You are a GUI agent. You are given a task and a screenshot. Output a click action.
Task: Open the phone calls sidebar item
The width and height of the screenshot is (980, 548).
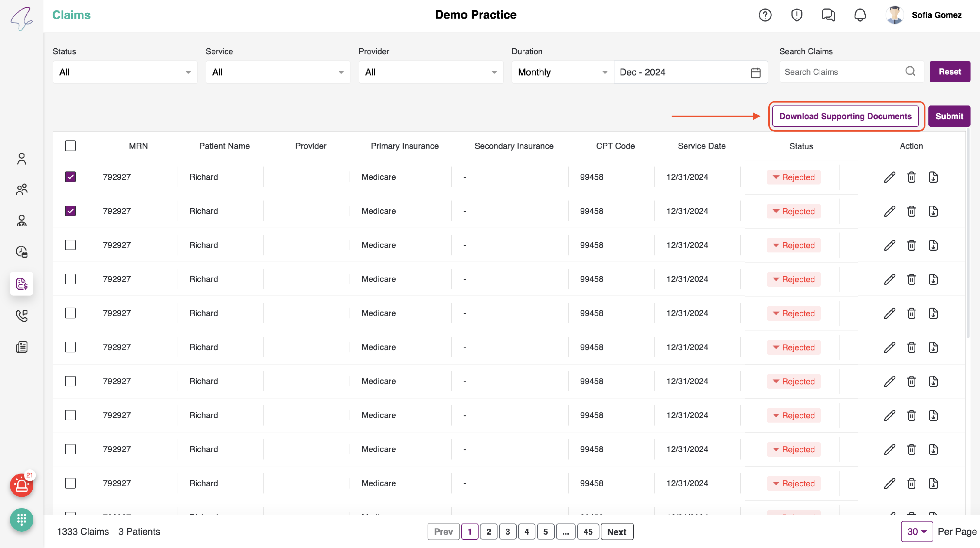[x=21, y=315]
